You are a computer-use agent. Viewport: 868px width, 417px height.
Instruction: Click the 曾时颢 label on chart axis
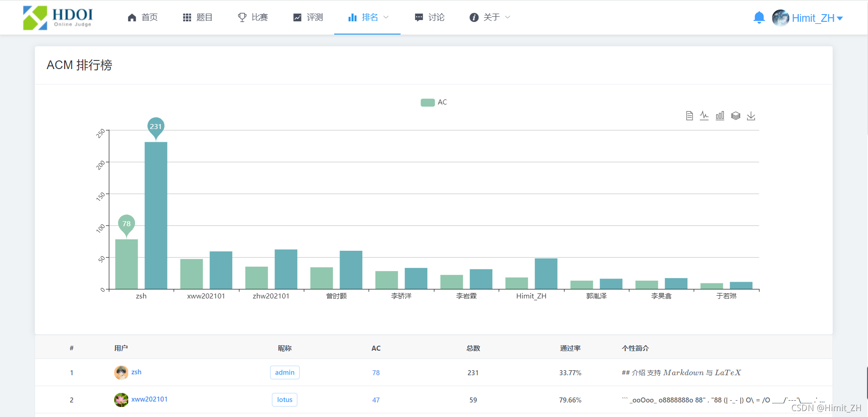point(336,296)
